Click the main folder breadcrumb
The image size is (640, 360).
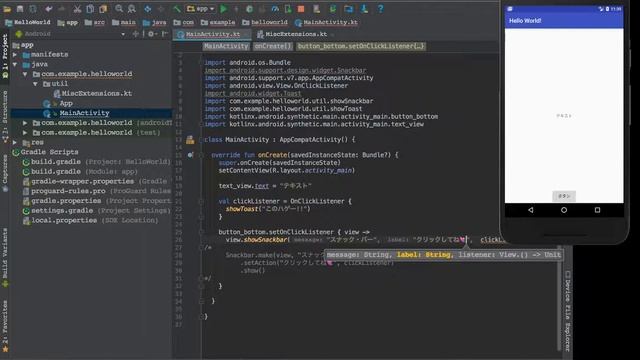(124, 22)
